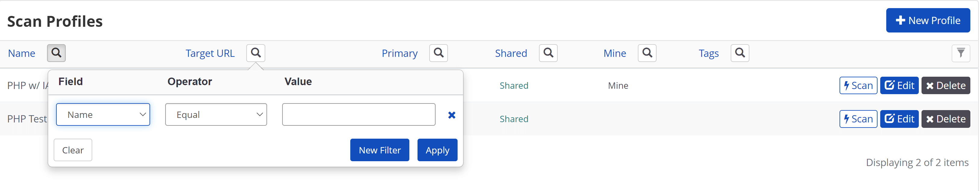
Task: Open the Target URL column search icon
Action: point(256,53)
